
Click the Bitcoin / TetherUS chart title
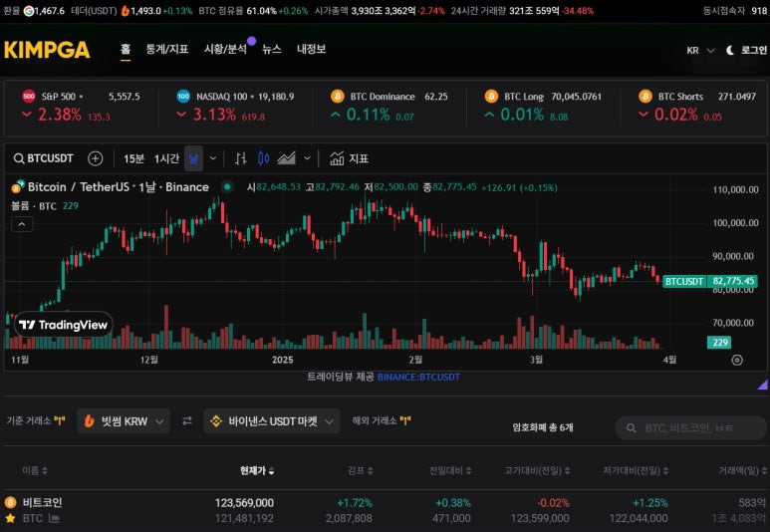click(x=118, y=187)
